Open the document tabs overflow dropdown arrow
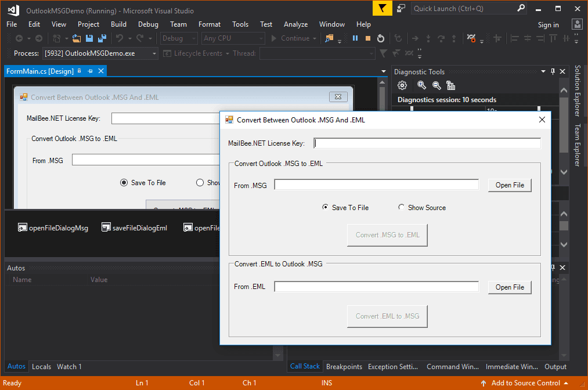Image resolution: width=588 pixels, height=390 pixels. pos(383,71)
